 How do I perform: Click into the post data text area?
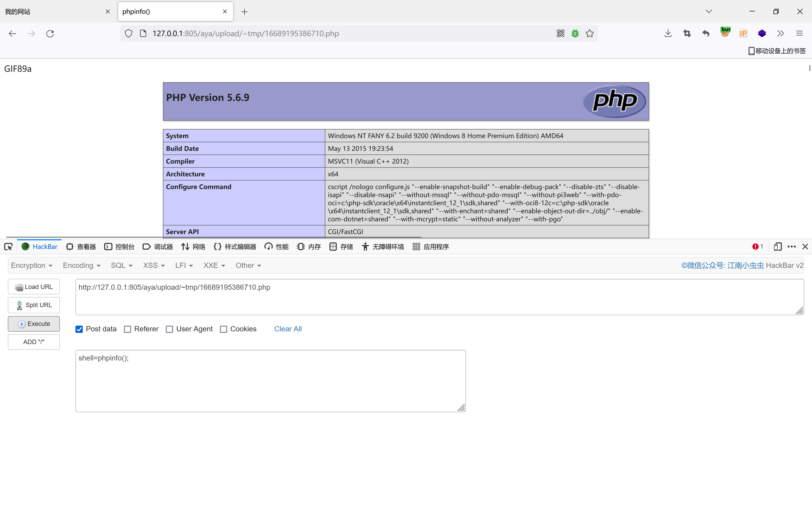tap(270, 381)
